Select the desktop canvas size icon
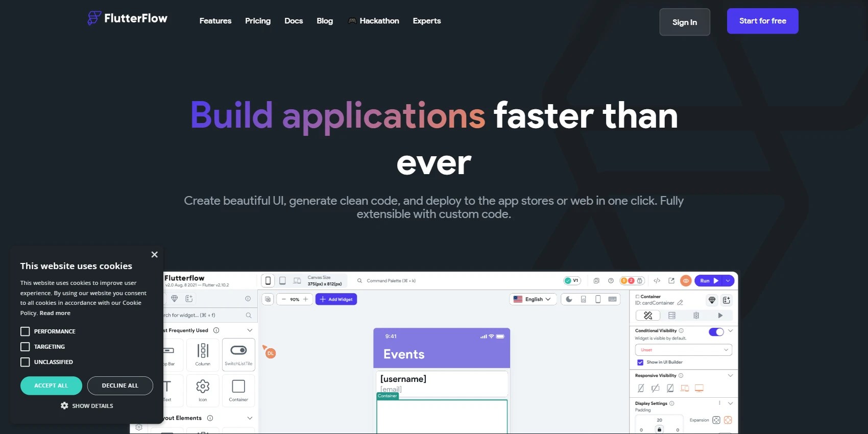This screenshot has width=868, height=434. pos(297,281)
